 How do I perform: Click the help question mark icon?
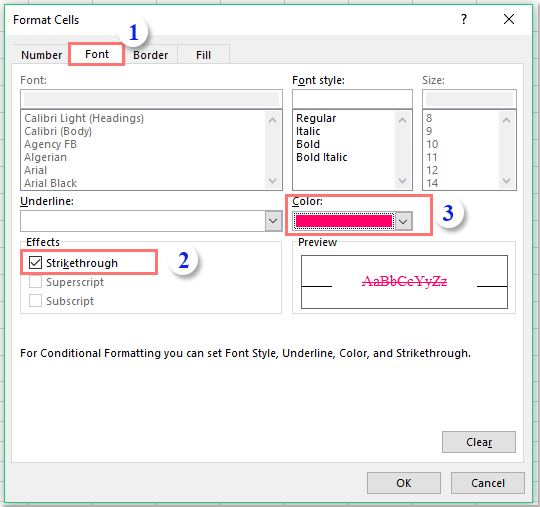464,19
